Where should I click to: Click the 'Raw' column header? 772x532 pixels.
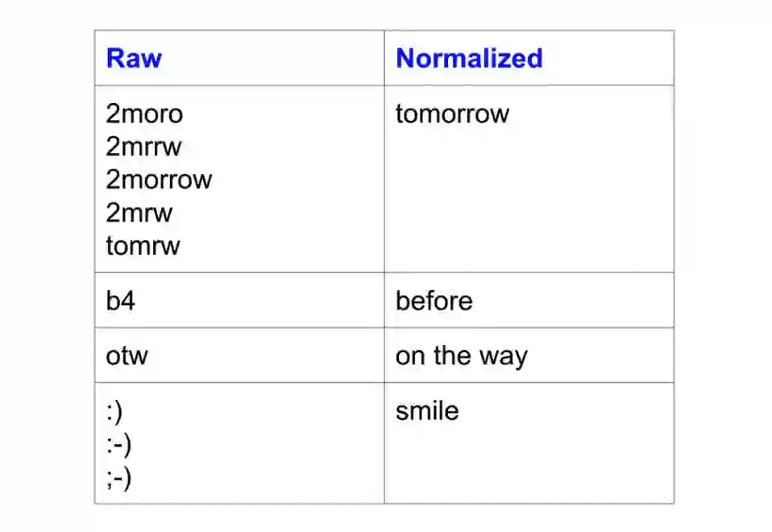click(134, 58)
